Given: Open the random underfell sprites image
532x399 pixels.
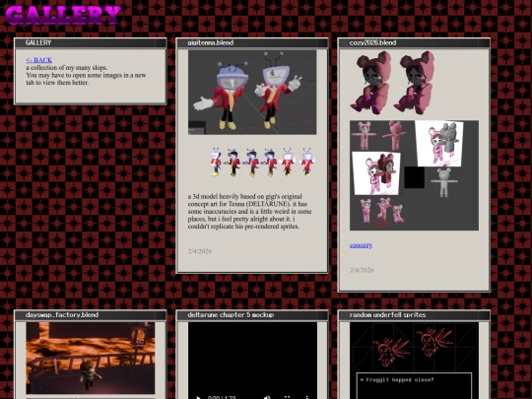Looking at the screenshot, I should point(414,361).
